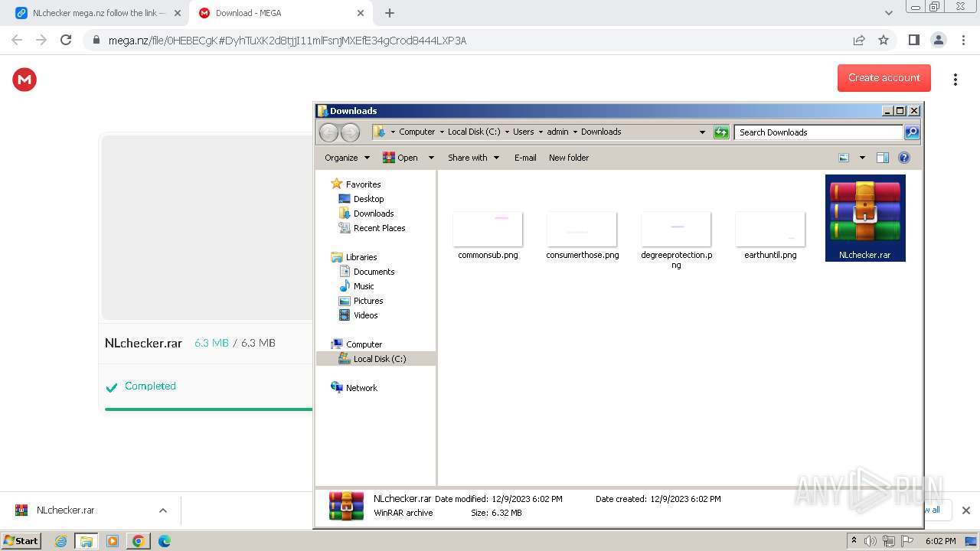Open MEGA page options kebab menu
This screenshot has width=980, height=551.
click(x=955, y=79)
